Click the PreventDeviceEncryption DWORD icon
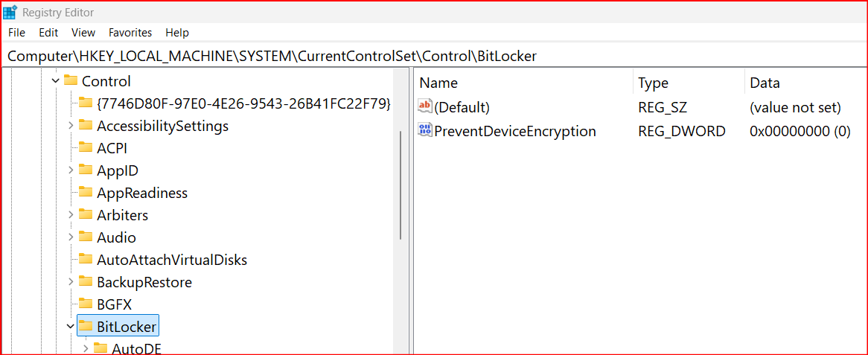Image resolution: width=868 pixels, height=355 pixels. tap(425, 131)
